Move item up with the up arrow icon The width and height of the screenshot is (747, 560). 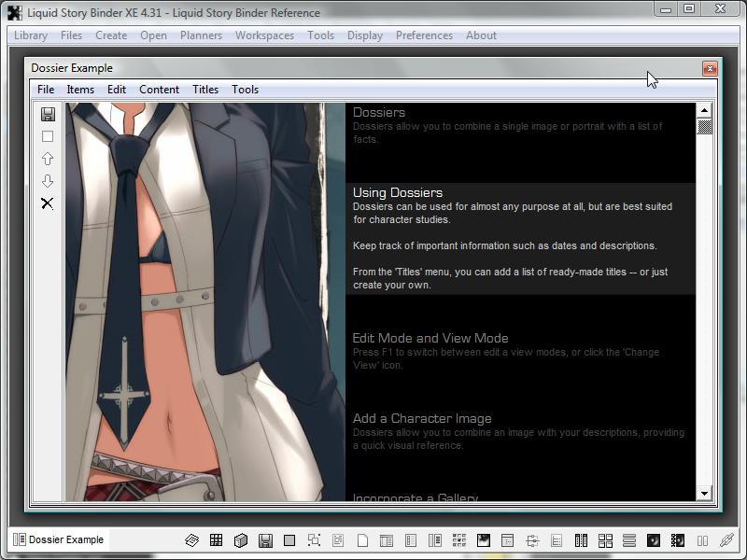point(48,159)
